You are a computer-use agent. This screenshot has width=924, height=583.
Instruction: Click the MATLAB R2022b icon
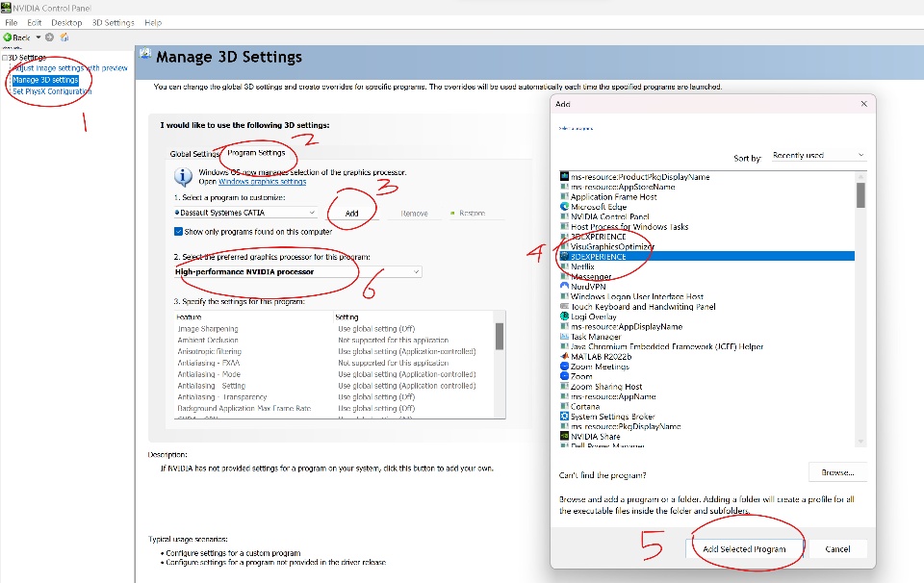point(564,356)
